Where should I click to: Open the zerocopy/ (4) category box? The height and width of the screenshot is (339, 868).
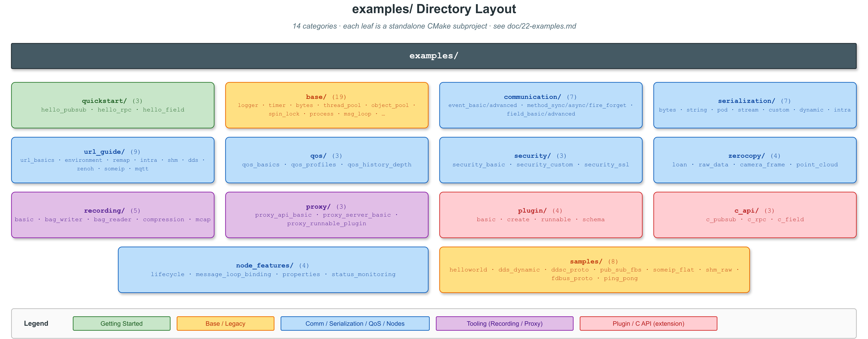(755, 160)
